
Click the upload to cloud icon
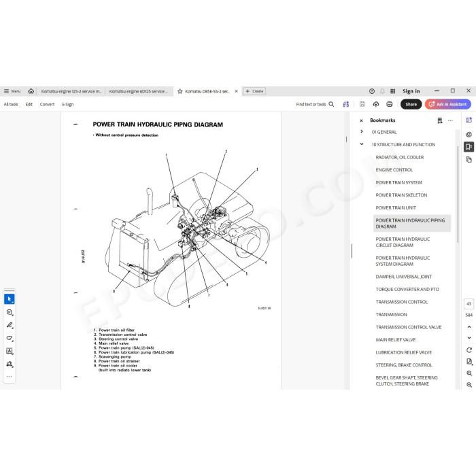click(x=376, y=105)
